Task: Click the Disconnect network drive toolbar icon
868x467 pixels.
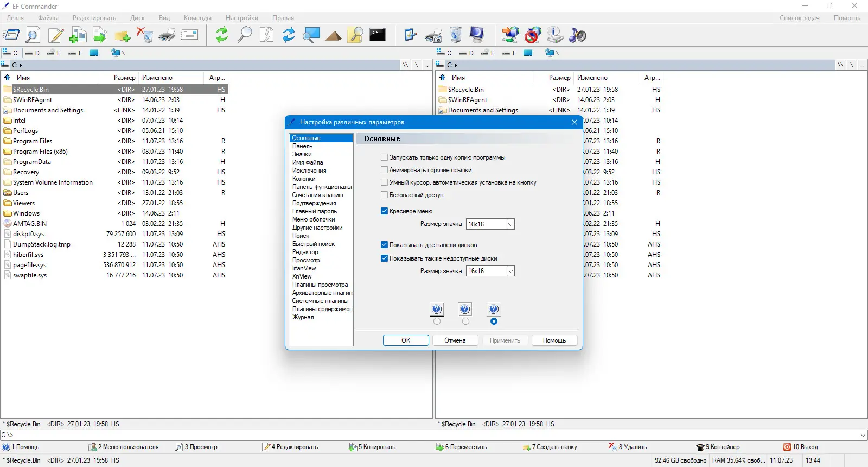Action: (533, 35)
